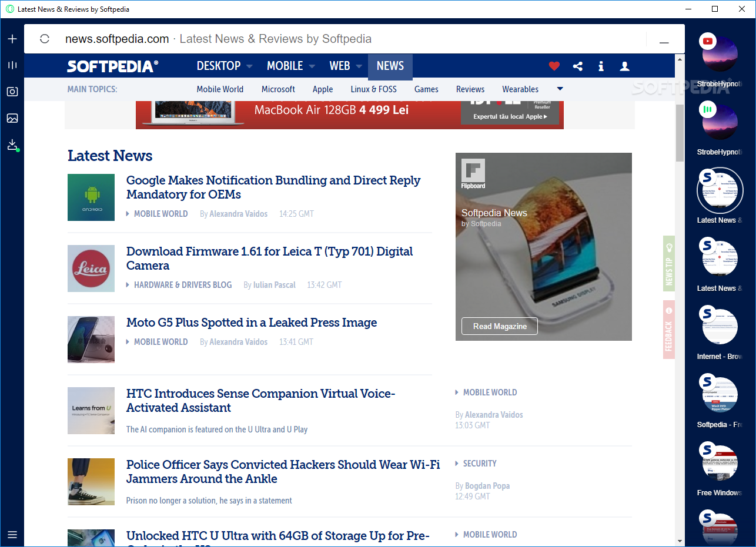Open the NEWS section tab
Screen dimensions: 756x547
(390, 66)
